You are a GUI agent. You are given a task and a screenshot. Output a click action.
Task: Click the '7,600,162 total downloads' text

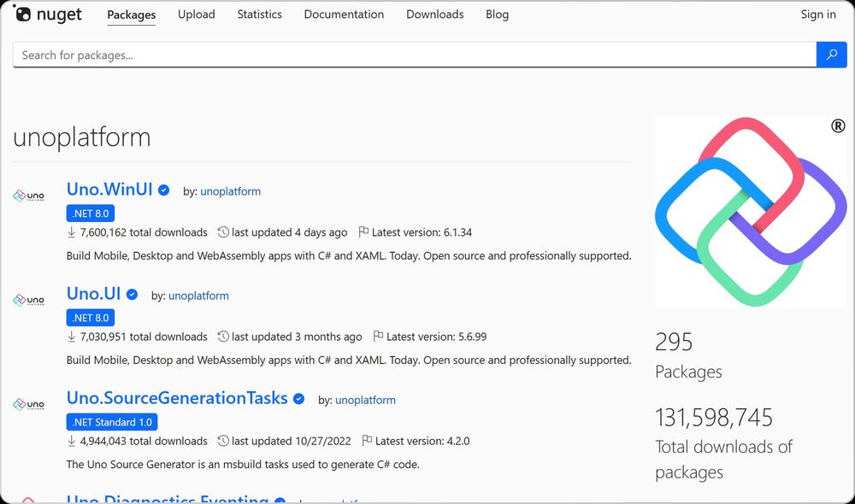tap(144, 232)
